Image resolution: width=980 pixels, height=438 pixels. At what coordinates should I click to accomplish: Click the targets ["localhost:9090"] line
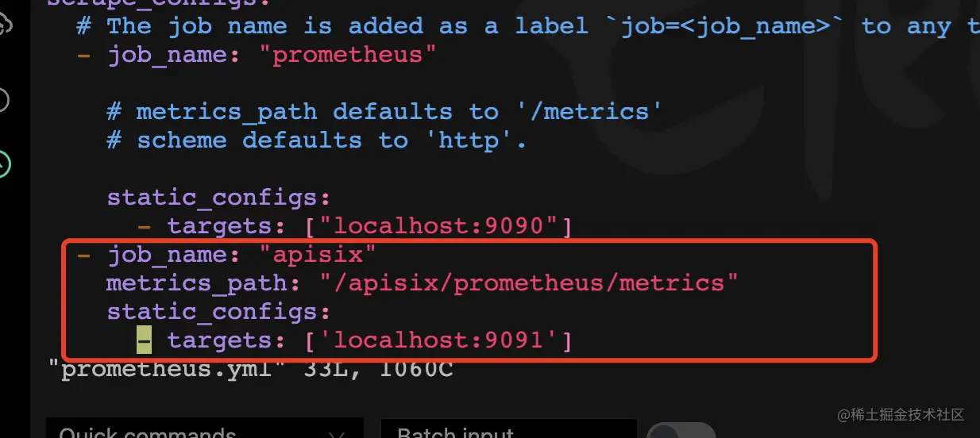tap(354, 227)
